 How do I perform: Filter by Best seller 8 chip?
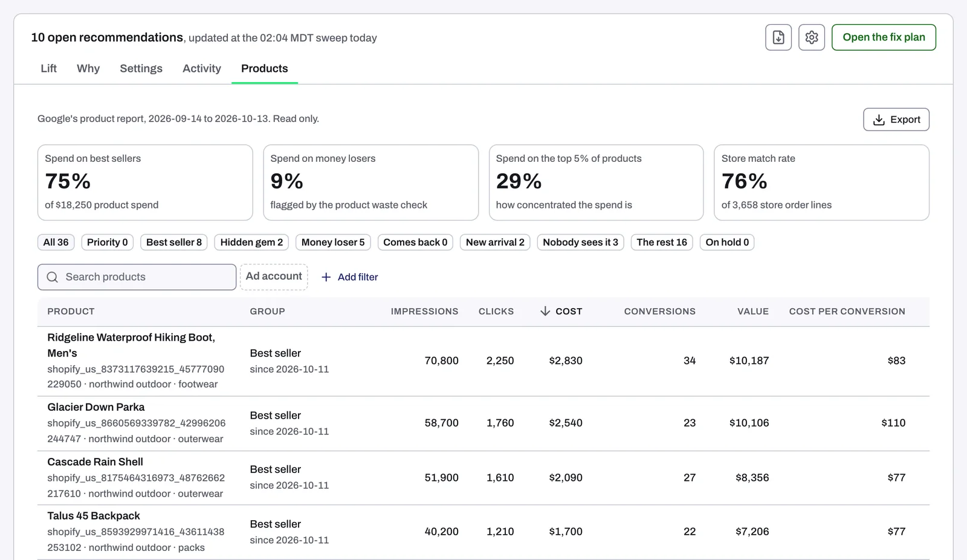coord(174,242)
